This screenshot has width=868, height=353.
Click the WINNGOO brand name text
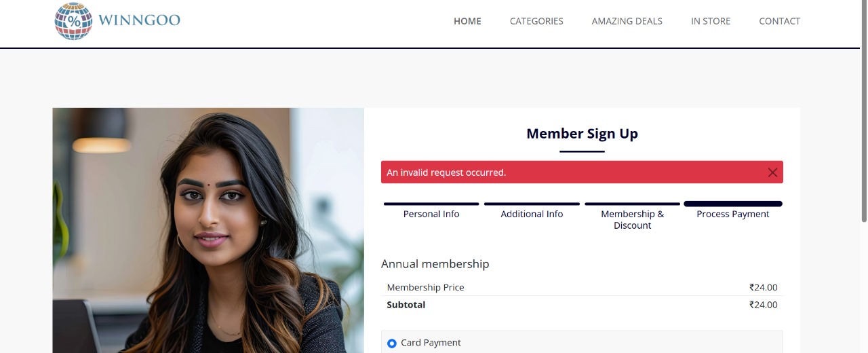tap(139, 20)
